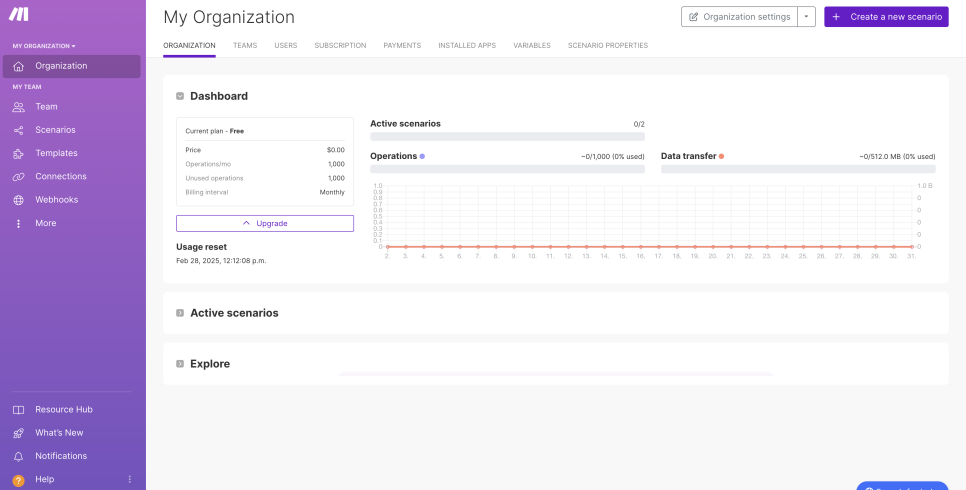Click the Notifications bell icon
The width and height of the screenshot is (966, 490).
click(18, 457)
